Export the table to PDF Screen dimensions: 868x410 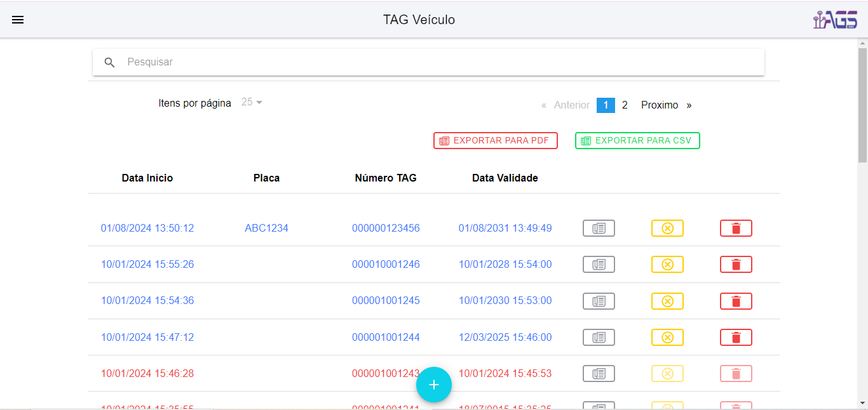[x=495, y=141]
